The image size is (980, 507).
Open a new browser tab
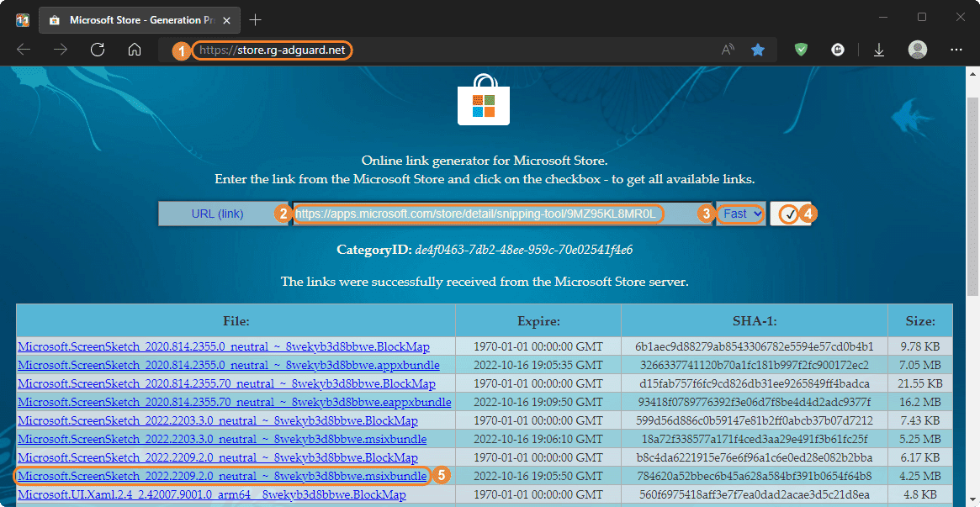255,20
